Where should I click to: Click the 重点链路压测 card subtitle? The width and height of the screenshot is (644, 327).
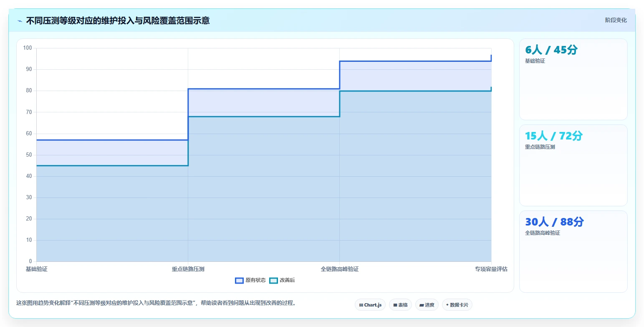coord(540,147)
